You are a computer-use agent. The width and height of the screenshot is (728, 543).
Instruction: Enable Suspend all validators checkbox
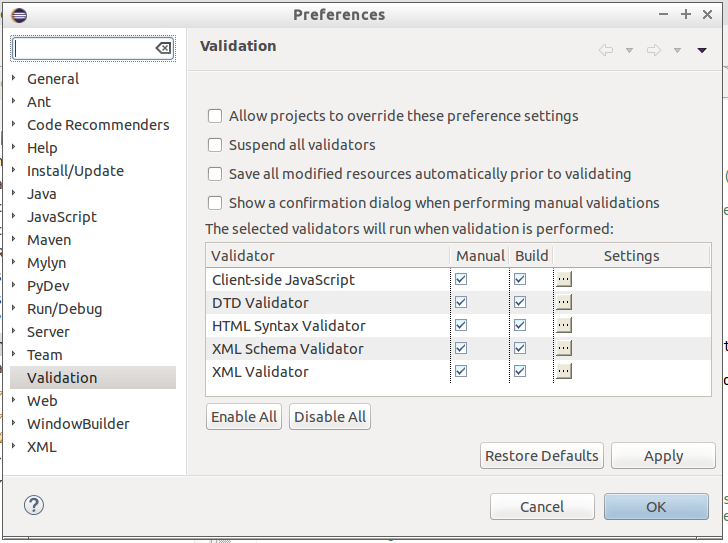point(215,145)
